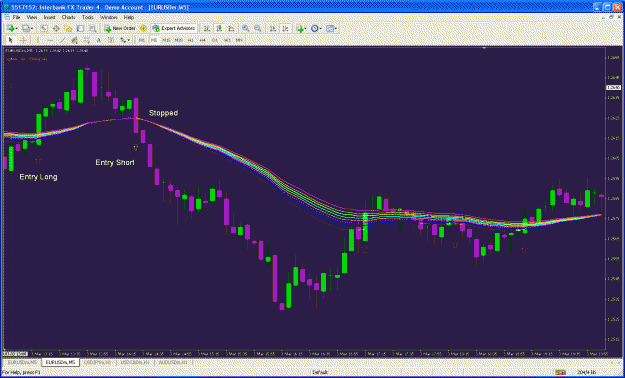Set timeframe to W1
625x378 pixels.
(x=227, y=40)
